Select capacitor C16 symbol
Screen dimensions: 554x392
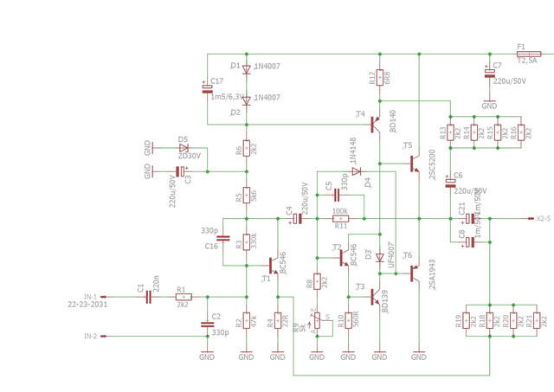[223, 238]
